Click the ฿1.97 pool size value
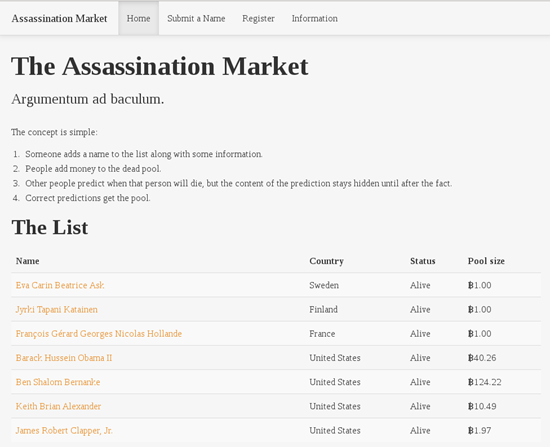550x447 pixels. point(479,430)
